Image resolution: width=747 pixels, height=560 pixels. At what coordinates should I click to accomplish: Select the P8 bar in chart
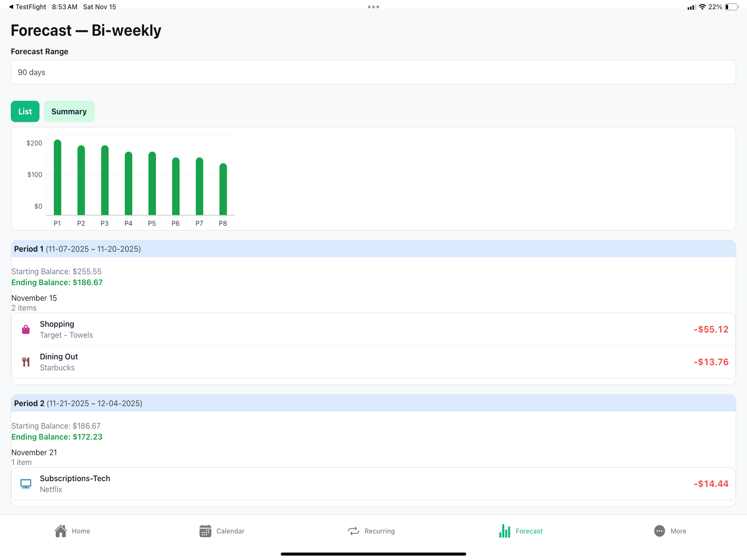(223, 189)
